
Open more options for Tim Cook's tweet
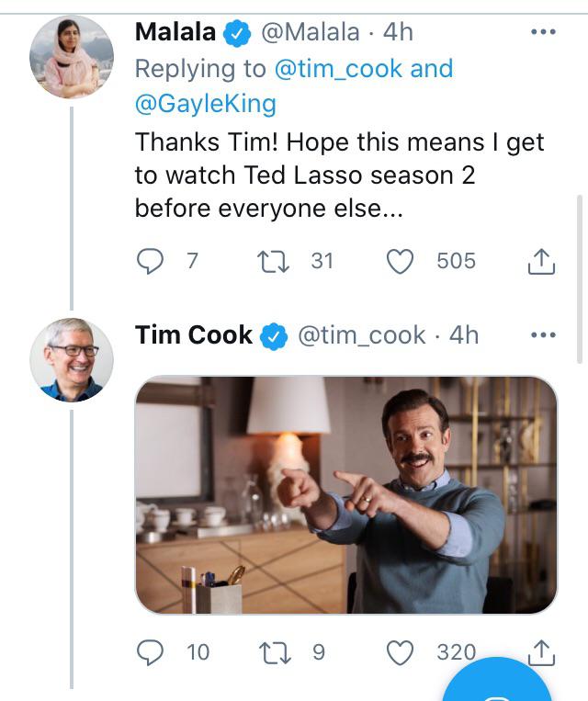pyautogui.click(x=544, y=335)
